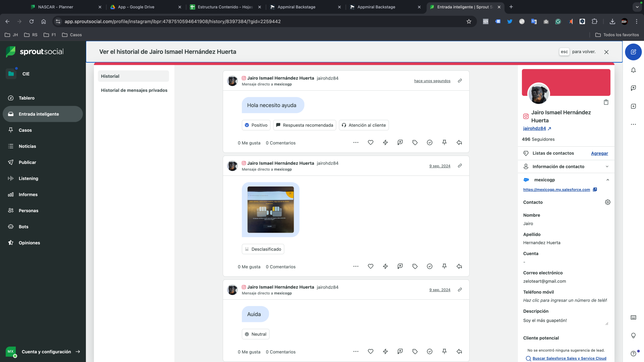Copy link of the 'Auida' message

coord(460,290)
